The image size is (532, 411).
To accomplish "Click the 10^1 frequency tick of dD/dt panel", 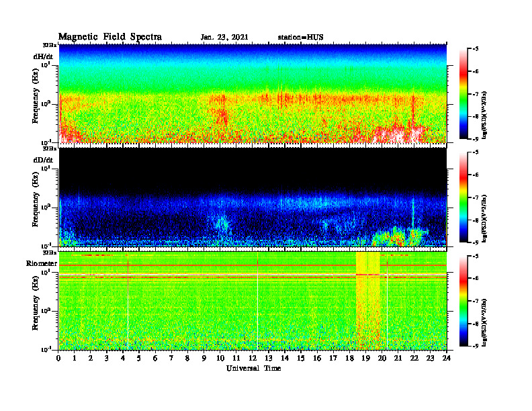I will click(x=46, y=168).
